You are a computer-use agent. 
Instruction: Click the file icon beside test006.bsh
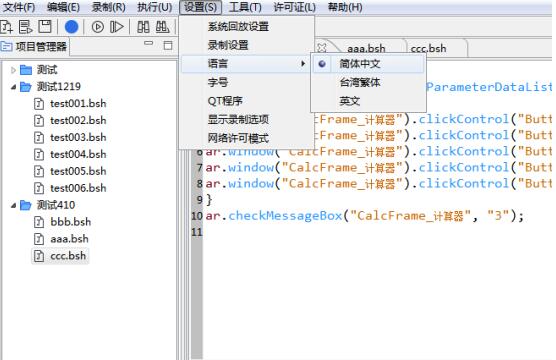[x=39, y=188]
